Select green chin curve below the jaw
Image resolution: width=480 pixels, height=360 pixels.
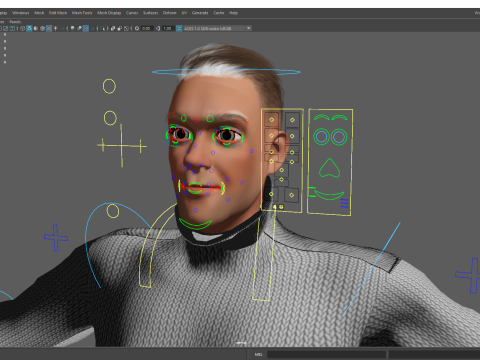195,223
